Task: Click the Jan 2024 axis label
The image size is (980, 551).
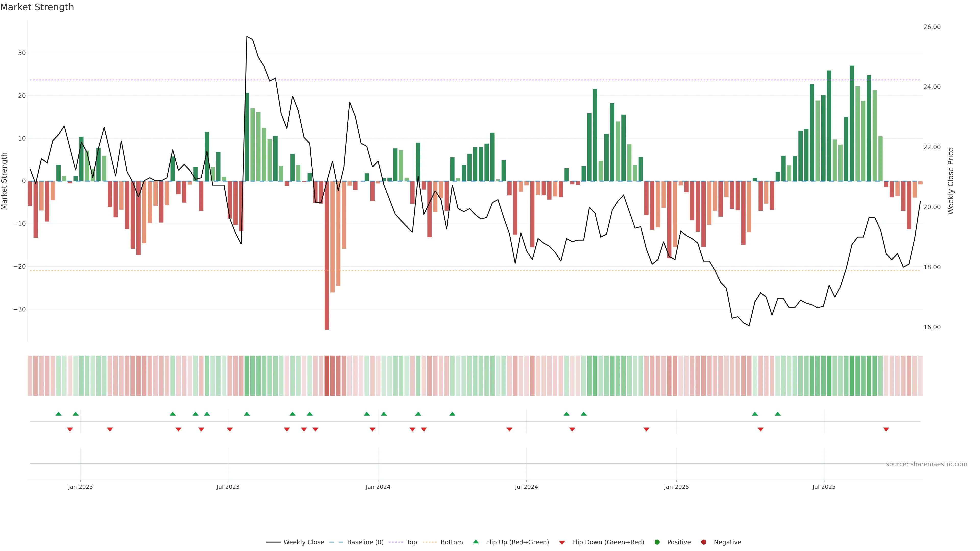Action: coord(378,487)
